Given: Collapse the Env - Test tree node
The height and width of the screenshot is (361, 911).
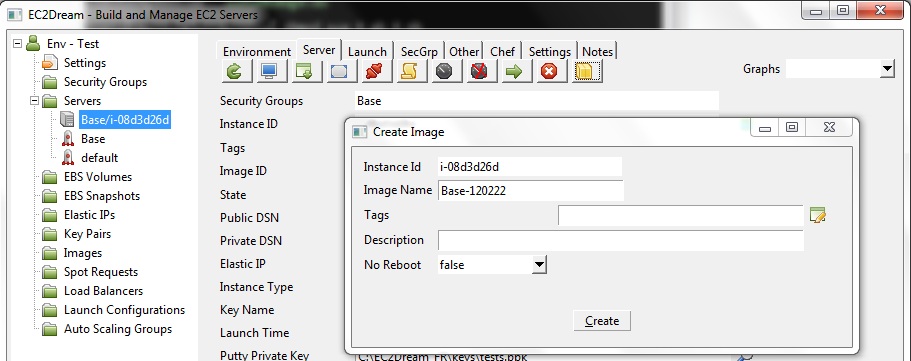Looking at the screenshot, I should (17, 44).
